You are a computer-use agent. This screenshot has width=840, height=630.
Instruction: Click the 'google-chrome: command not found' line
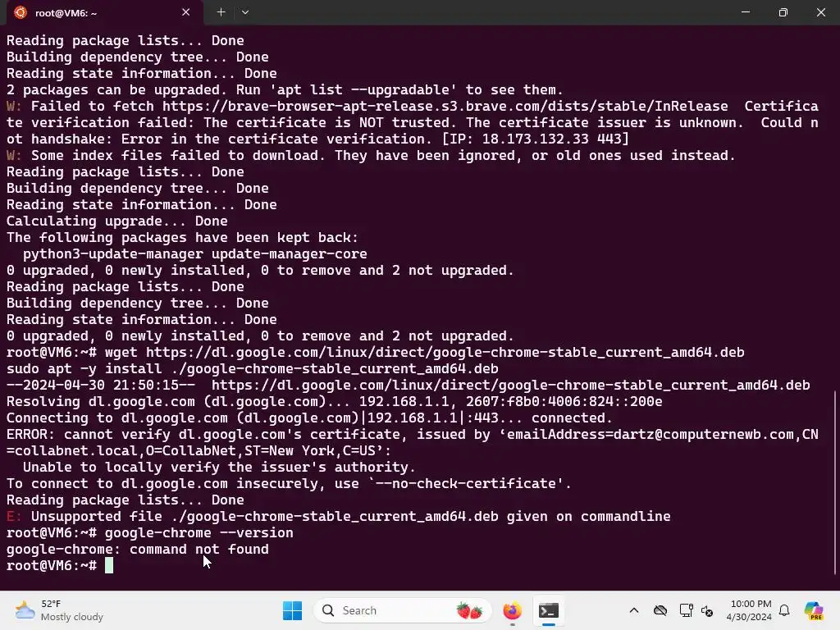[138, 549]
